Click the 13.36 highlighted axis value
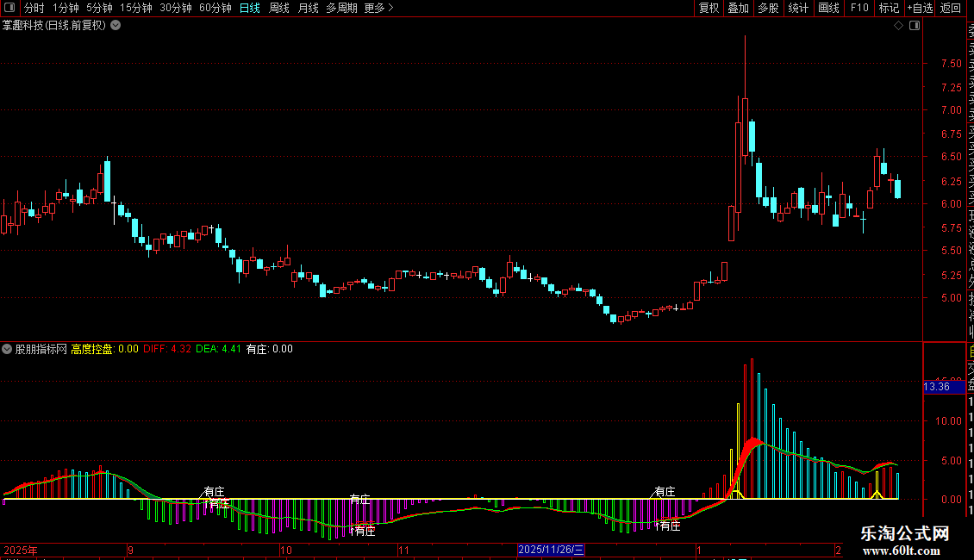 pos(944,387)
